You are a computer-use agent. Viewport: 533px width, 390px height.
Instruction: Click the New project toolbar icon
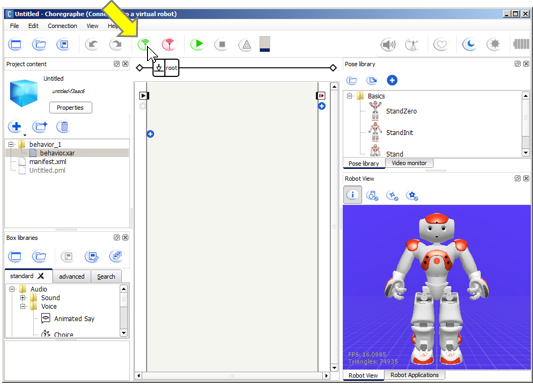click(x=15, y=45)
